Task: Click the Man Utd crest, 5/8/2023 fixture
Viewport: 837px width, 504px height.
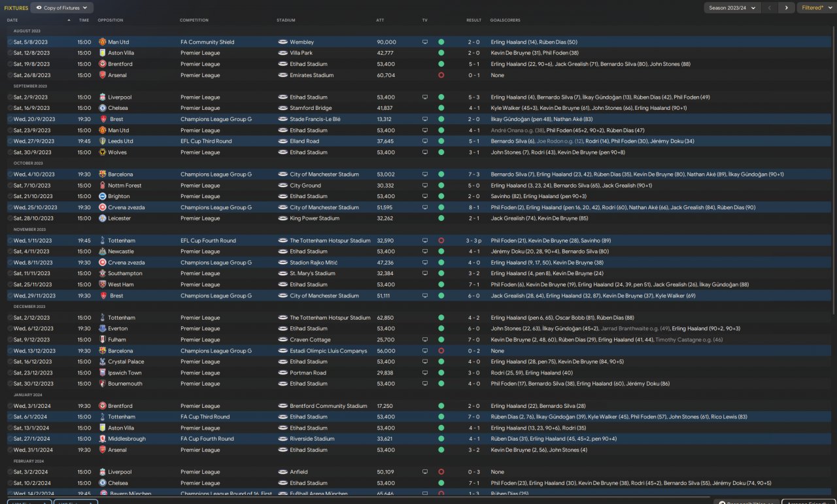Action: [x=102, y=42]
